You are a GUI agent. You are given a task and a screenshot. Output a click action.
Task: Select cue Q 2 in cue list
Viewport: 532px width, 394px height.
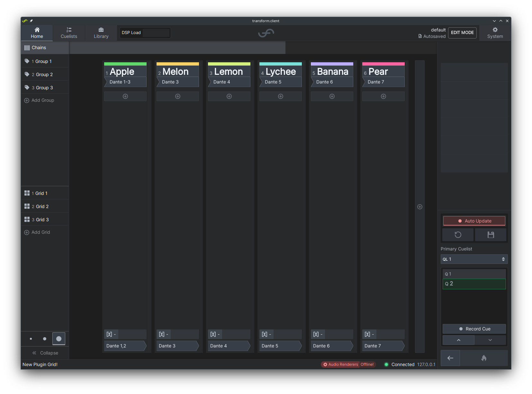(474, 284)
